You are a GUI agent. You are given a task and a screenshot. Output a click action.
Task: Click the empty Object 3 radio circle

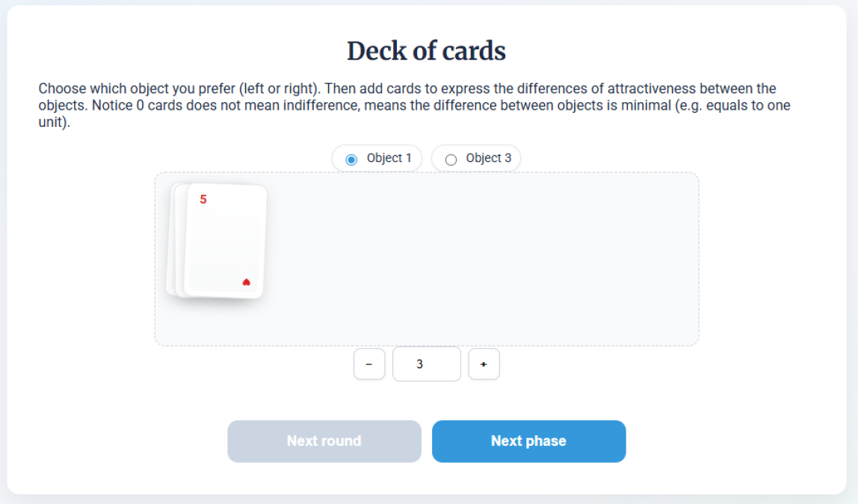[451, 159]
